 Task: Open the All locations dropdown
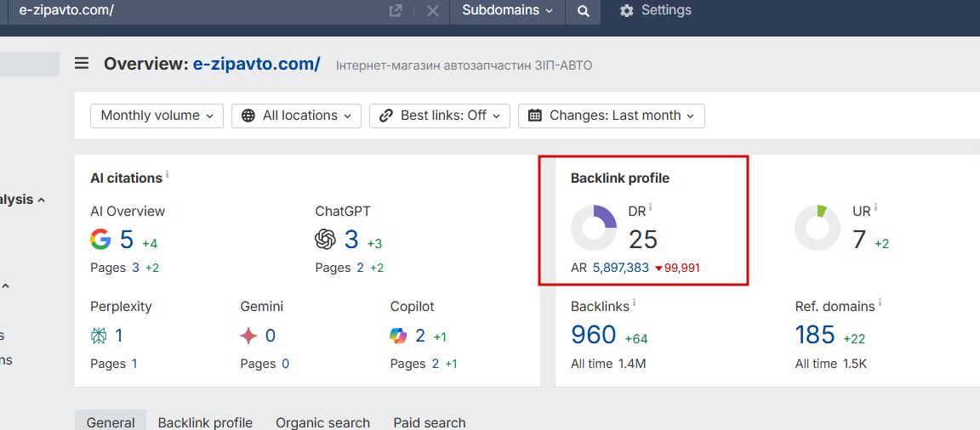pos(296,116)
